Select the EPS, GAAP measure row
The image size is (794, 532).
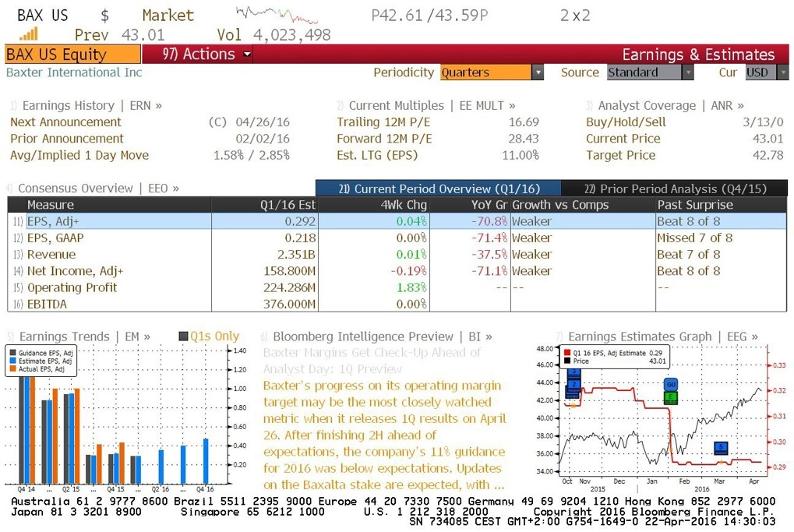tap(55, 238)
